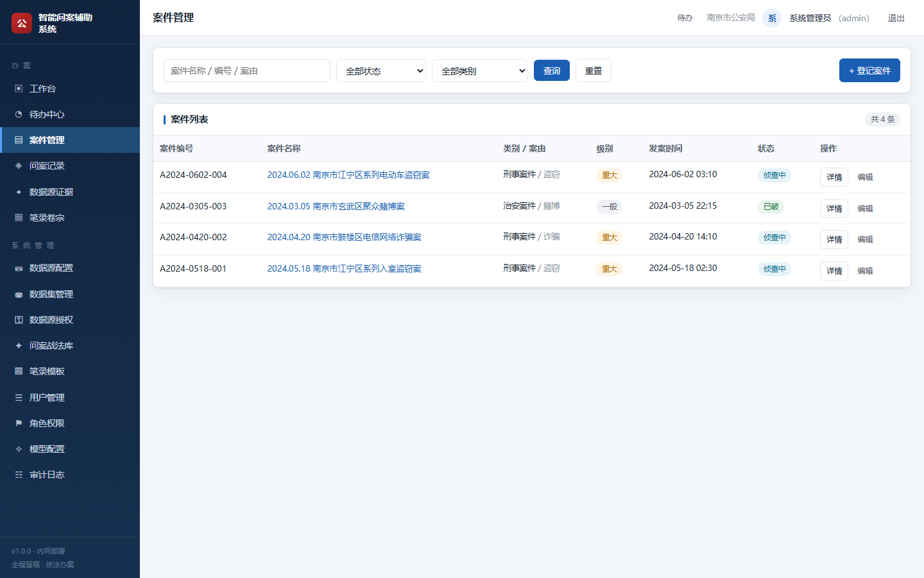Screen dimensions: 924x578
Task: Select 问案记录 menu item
Action: click(x=70, y=166)
